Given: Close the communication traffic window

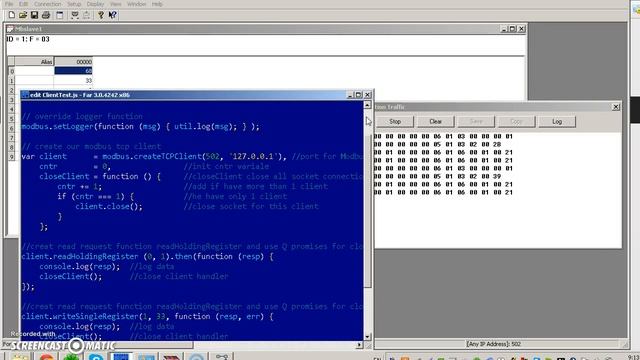Looking at the screenshot, I should (616, 107).
